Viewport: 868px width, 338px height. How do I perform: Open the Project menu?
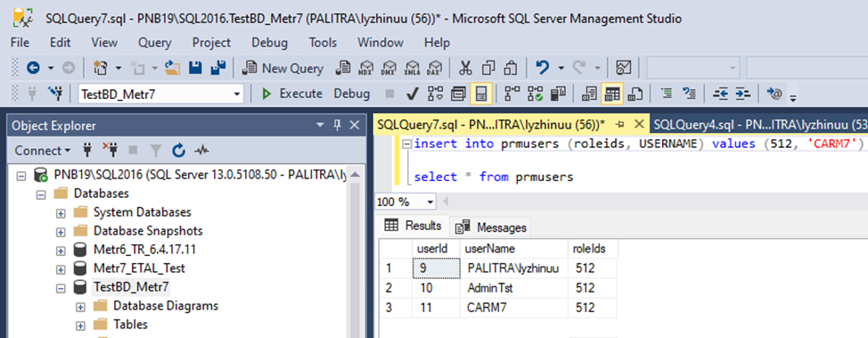[x=211, y=43]
